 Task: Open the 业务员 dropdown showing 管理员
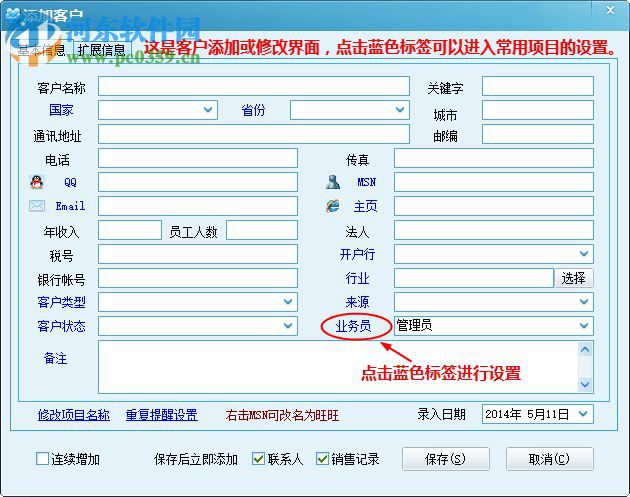point(584,326)
